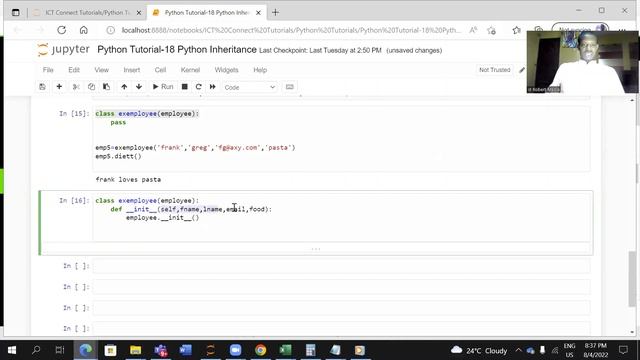This screenshot has height=360, width=640.
Task: Open the View menu
Action: click(x=102, y=70)
